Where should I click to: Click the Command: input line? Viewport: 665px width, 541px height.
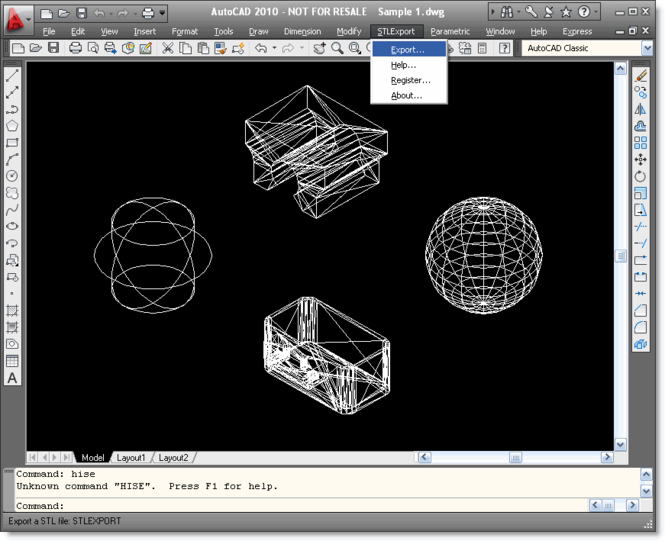[301, 506]
